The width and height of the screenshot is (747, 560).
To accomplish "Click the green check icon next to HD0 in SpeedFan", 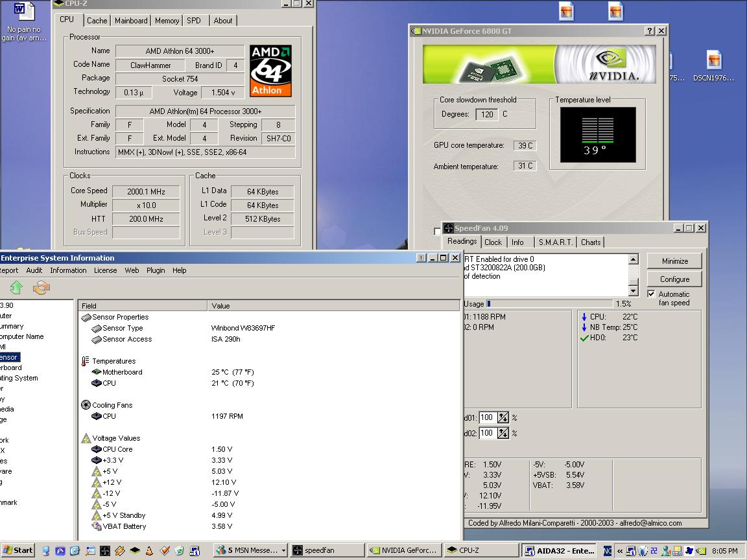I will [584, 338].
